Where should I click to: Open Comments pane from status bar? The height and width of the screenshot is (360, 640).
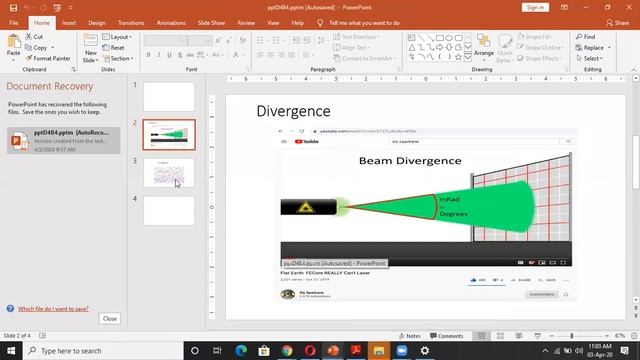447,336
